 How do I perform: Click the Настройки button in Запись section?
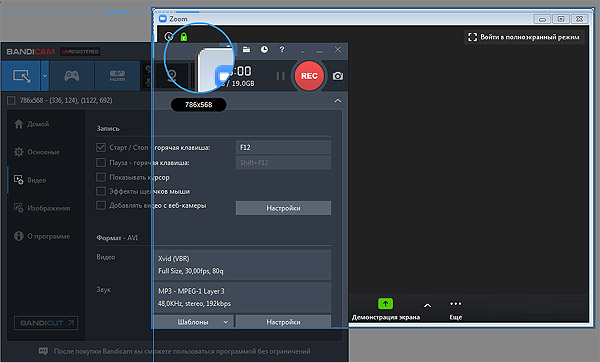283,208
